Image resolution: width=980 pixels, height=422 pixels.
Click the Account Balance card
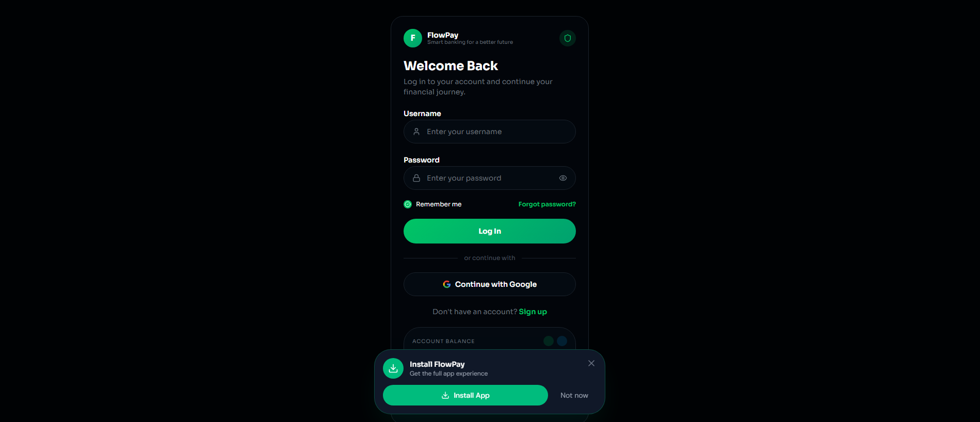click(490, 338)
